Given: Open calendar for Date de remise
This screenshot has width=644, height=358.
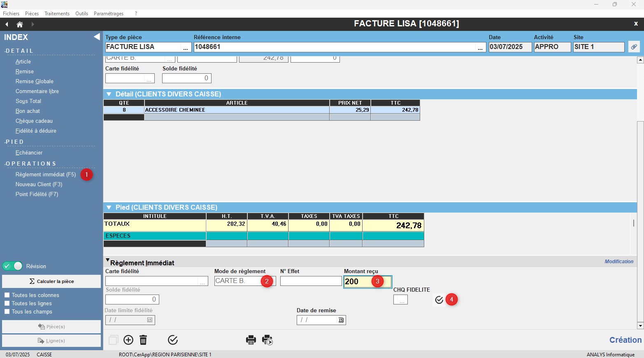Looking at the screenshot, I should click(341, 320).
